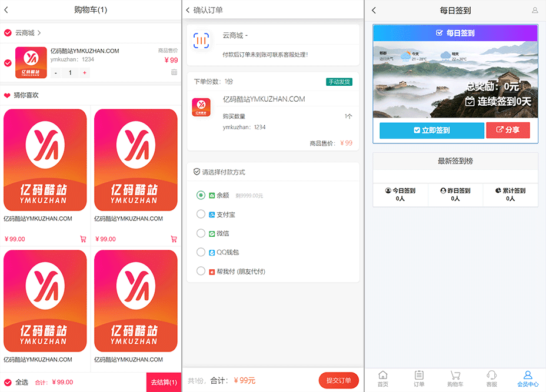Click the shield icon by 请选择付款方式
546x392 pixels.
197,172
